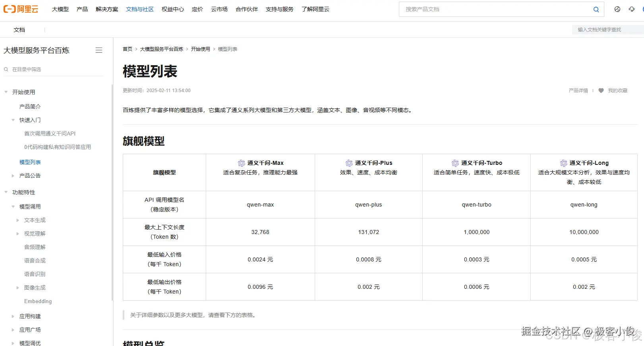This screenshot has width=644, height=346.
Task: Open 0代码构建私有知识问答应用 article
Action: [x=58, y=147]
